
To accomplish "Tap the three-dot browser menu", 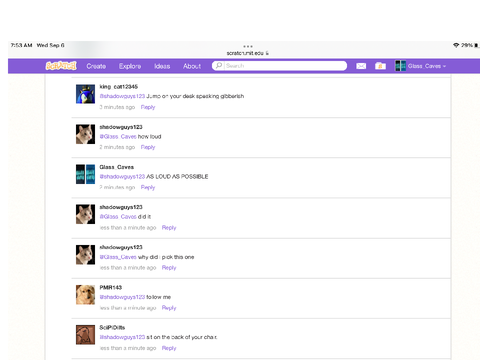I will click(x=248, y=46).
